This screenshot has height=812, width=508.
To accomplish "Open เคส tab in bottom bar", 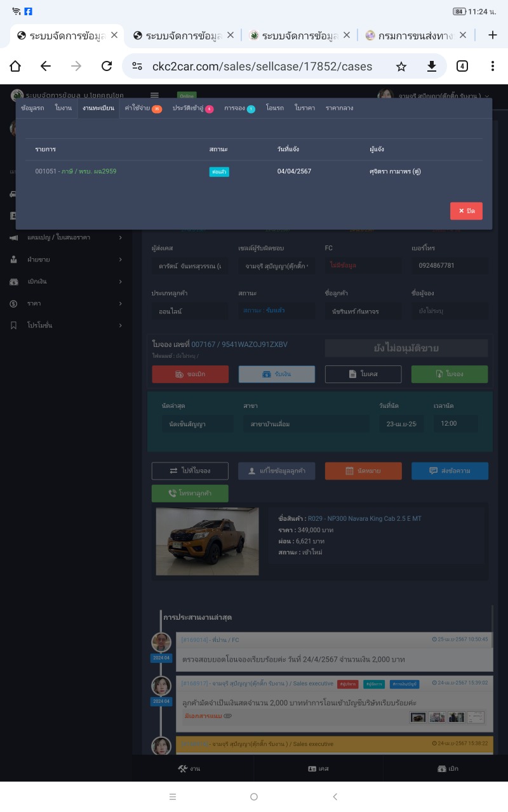I will click(x=318, y=768).
